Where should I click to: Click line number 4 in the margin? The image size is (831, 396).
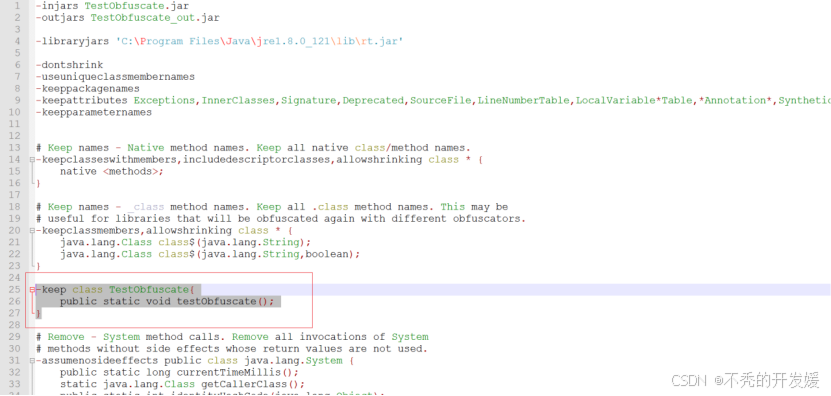[x=17, y=41]
